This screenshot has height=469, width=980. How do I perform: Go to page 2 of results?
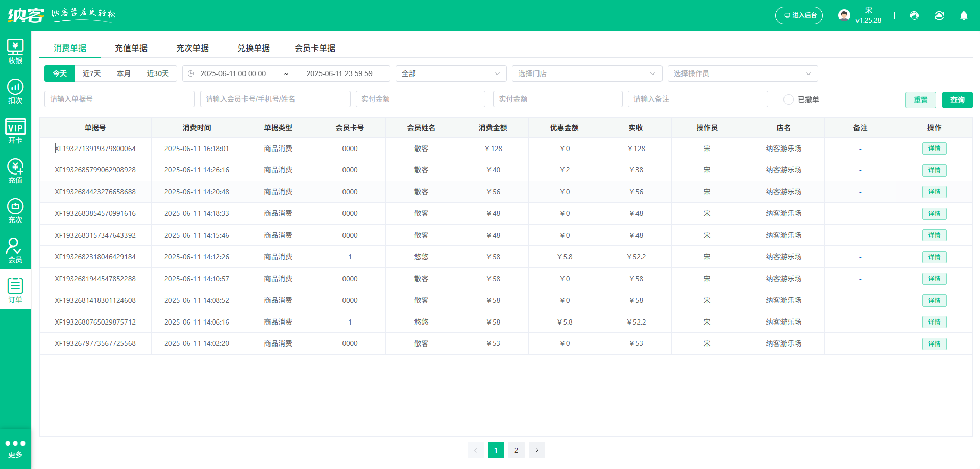(x=516, y=450)
